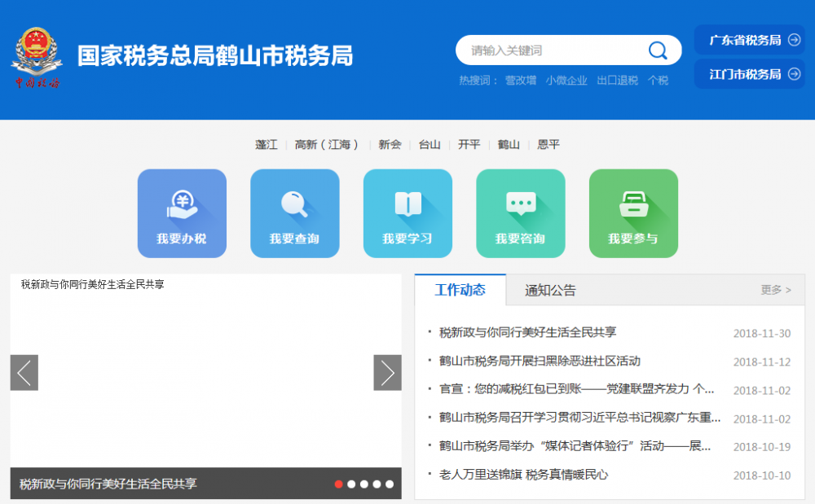815x504 pixels.
Task: Click the search magnifier icon
Action: click(x=658, y=50)
